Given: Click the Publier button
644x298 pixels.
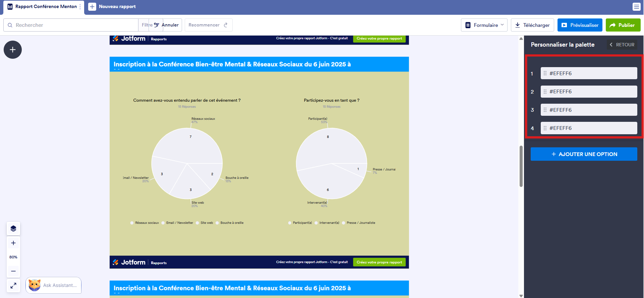Looking at the screenshot, I should click(x=623, y=25).
